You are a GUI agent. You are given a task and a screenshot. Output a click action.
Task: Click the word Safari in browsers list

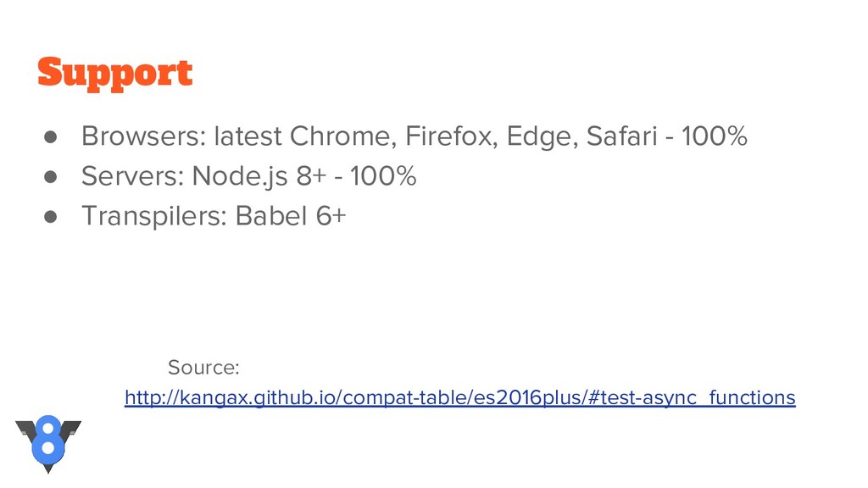pos(621,136)
